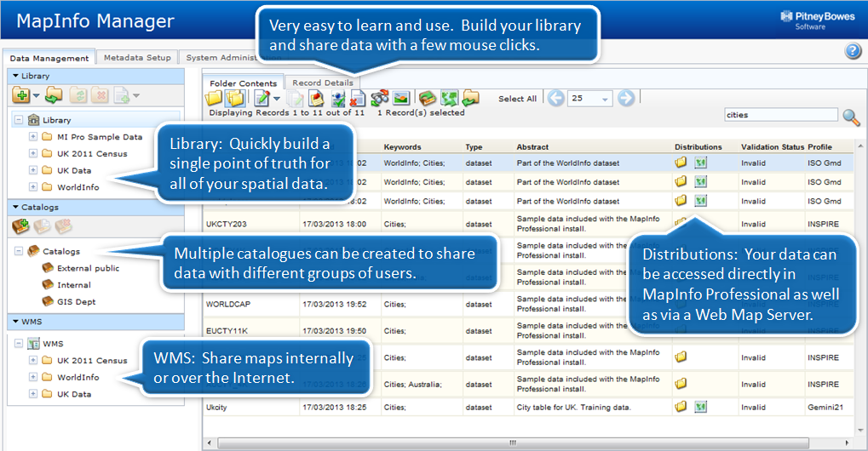Select the GIS Dept catalog
868x451 pixels.
point(77,302)
